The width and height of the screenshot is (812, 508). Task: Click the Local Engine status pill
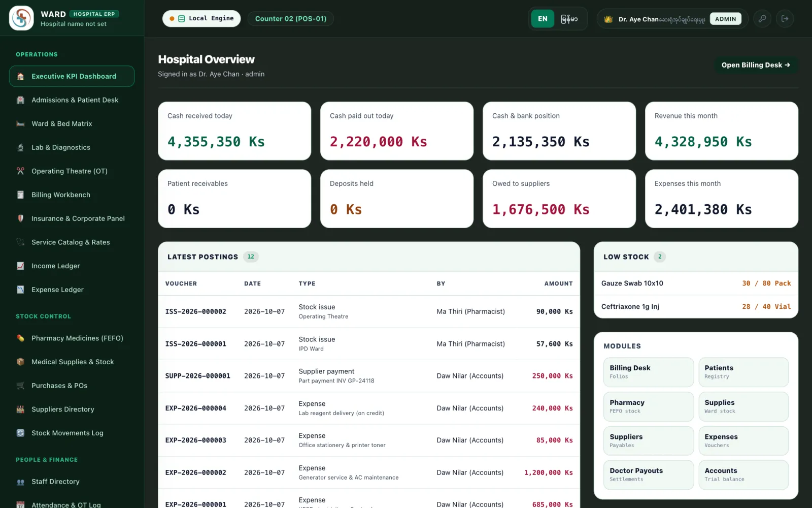[x=201, y=19]
